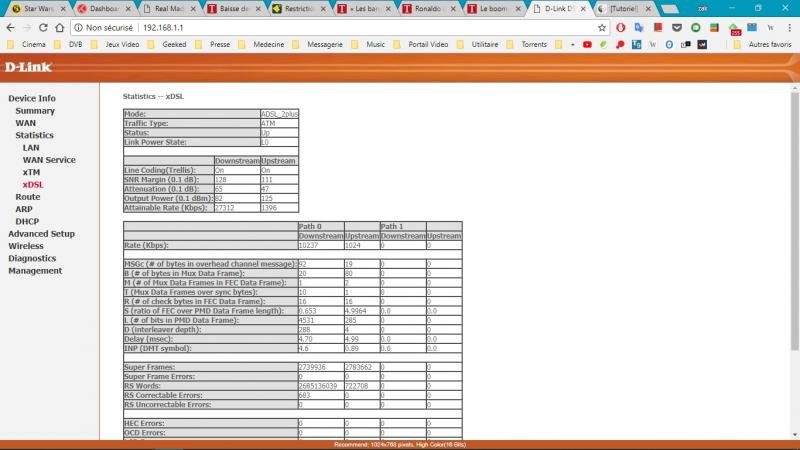Open Advanced Setup menu

(41, 234)
